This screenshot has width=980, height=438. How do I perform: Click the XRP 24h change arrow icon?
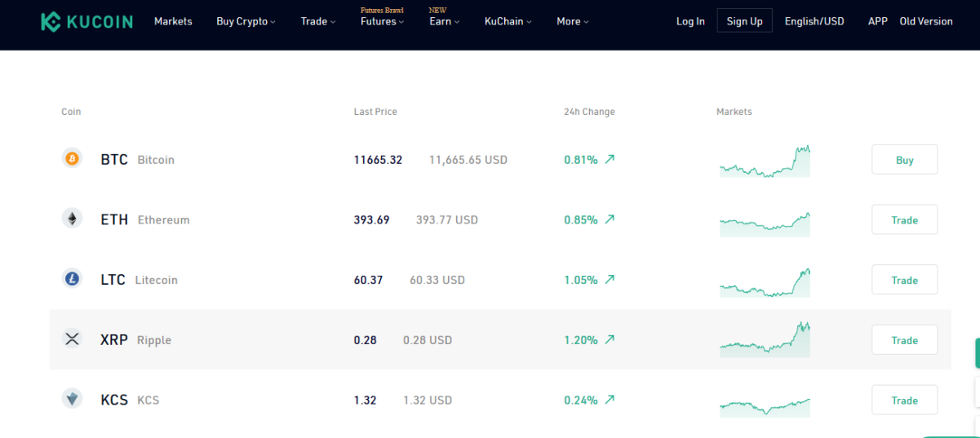(x=610, y=339)
